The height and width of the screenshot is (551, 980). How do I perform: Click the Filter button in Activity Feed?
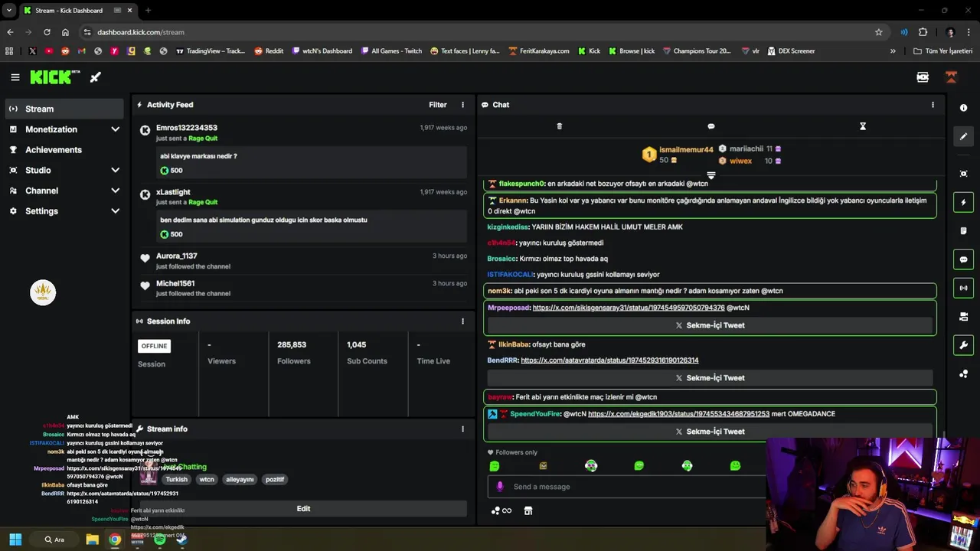point(438,105)
